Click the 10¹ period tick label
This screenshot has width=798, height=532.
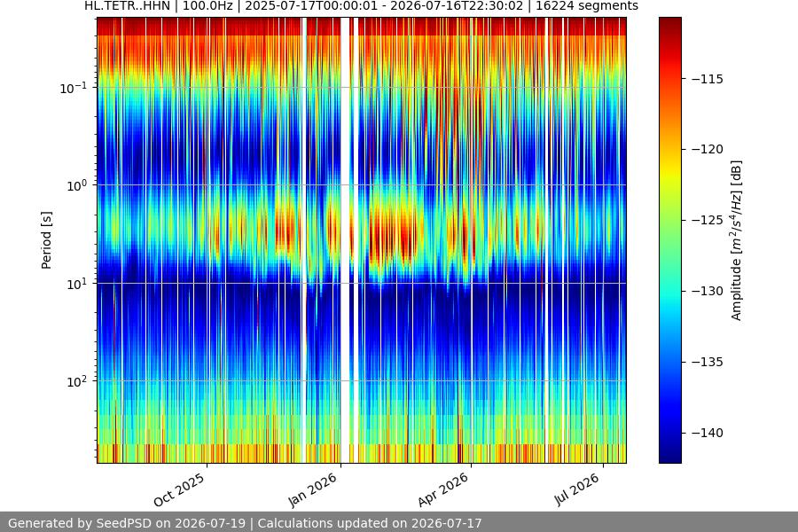point(76,284)
